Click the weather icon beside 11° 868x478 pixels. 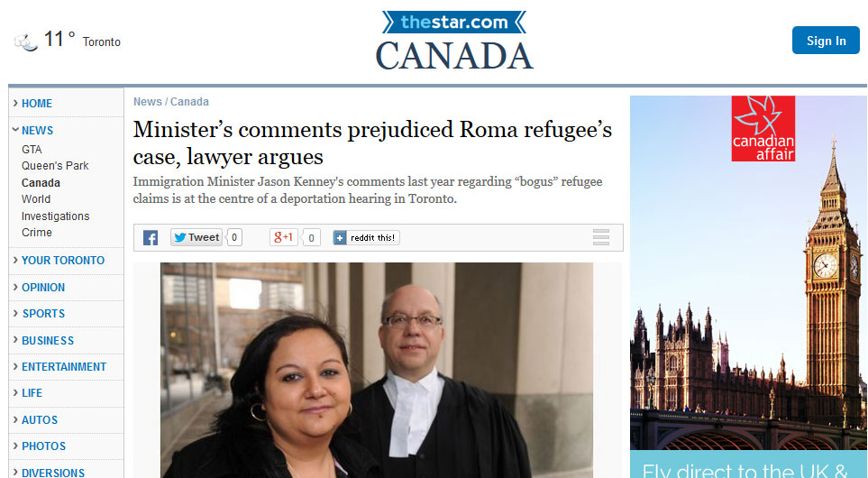click(x=26, y=41)
